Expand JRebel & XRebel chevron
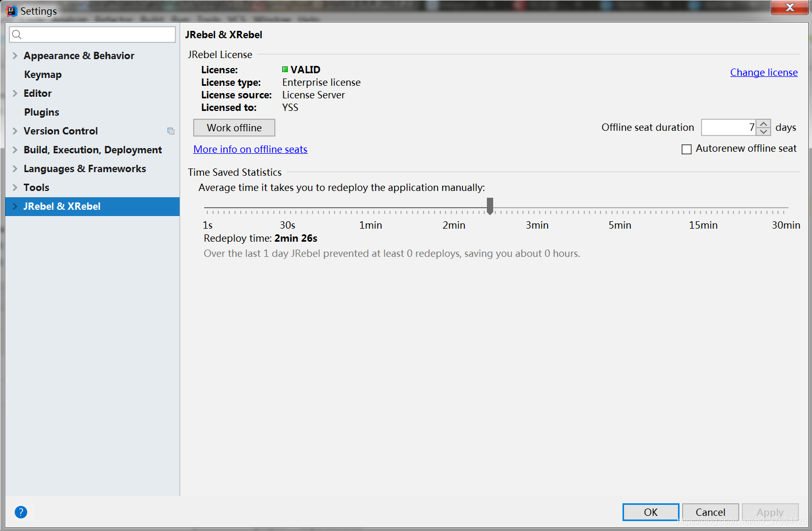This screenshot has height=531, width=812. click(x=15, y=206)
